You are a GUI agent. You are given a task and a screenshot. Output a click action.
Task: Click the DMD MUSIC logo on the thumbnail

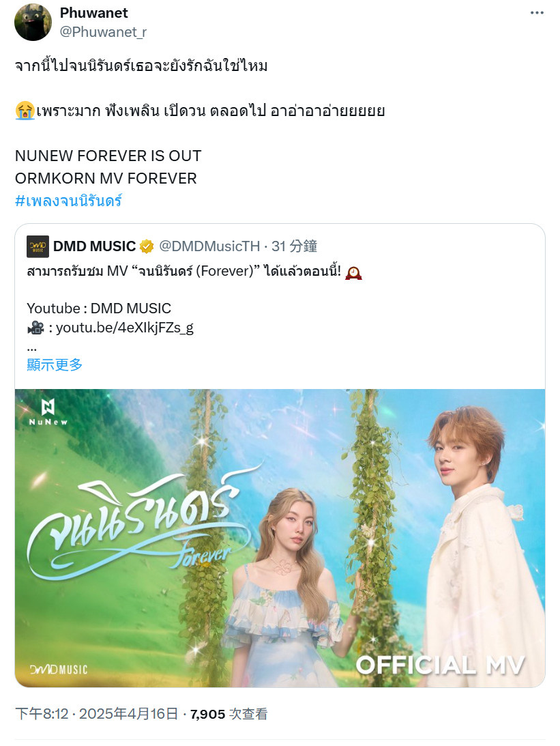[x=59, y=670]
